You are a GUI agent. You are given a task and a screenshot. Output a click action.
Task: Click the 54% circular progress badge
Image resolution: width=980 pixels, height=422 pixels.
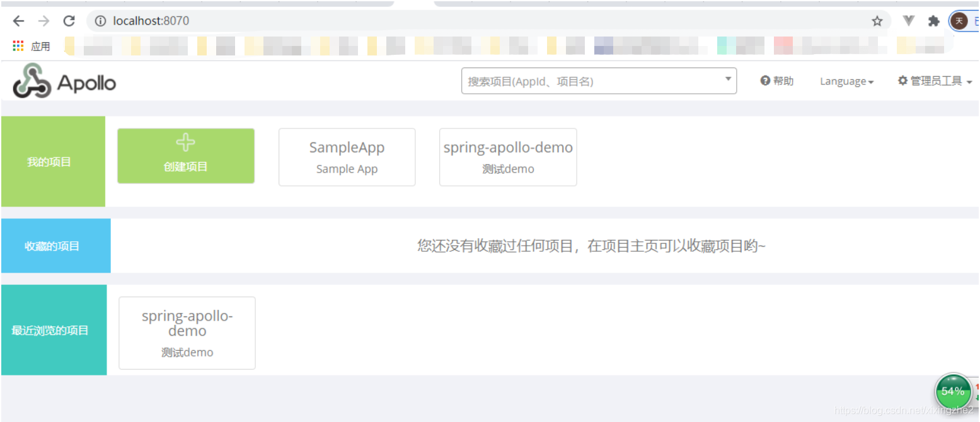(x=953, y=391)
